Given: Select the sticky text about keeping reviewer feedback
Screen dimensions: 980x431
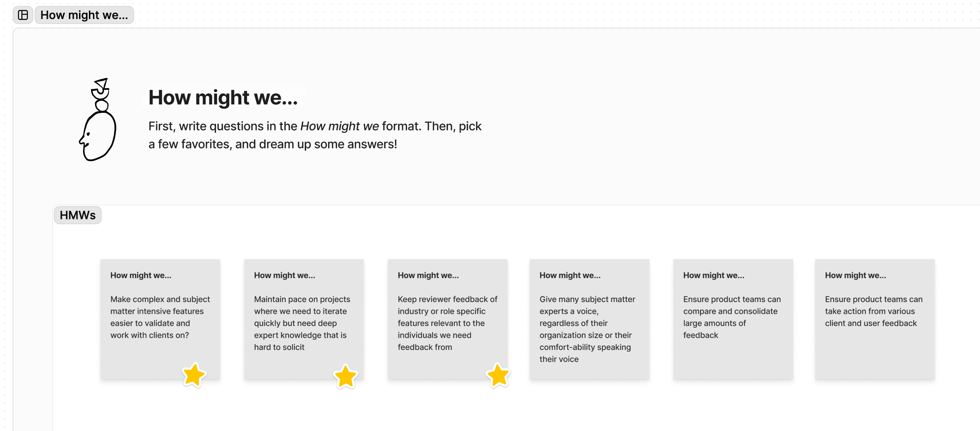Looking at the screenshot, I should tap(447, 323).
